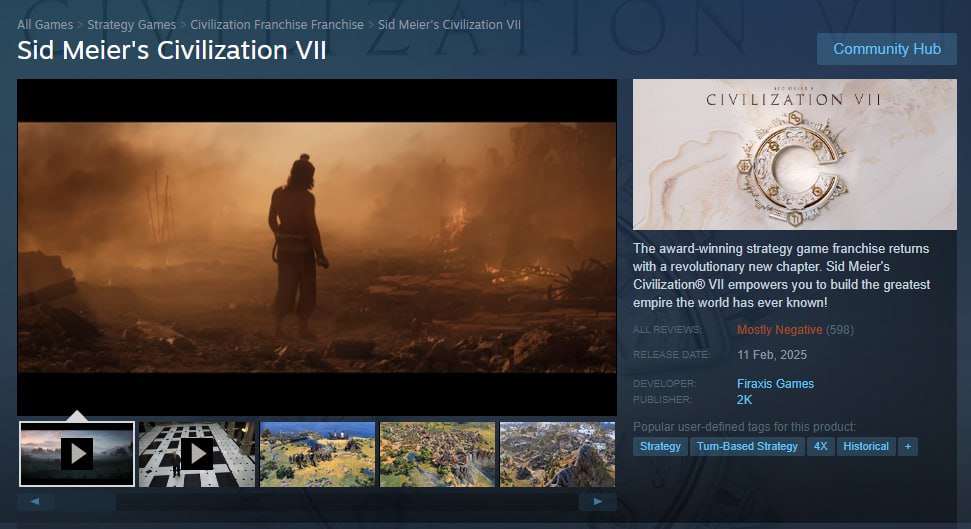The width and height of the screenshot is (971, 529).
Task: Click Sid Meier's Civilization VII breadcrumb
Action: pos(449,24)
